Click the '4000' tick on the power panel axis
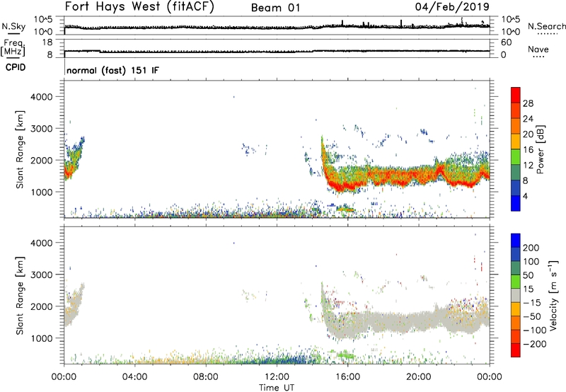 [41, 97]
